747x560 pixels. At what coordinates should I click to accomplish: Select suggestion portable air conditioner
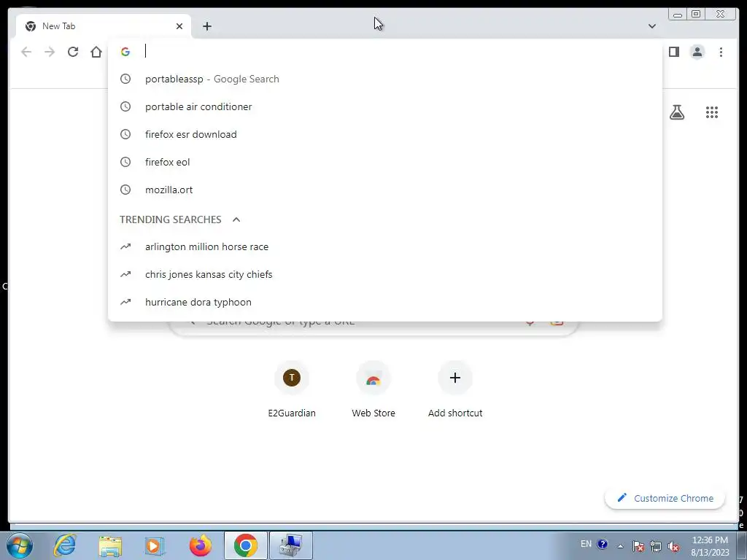point(385,106)
